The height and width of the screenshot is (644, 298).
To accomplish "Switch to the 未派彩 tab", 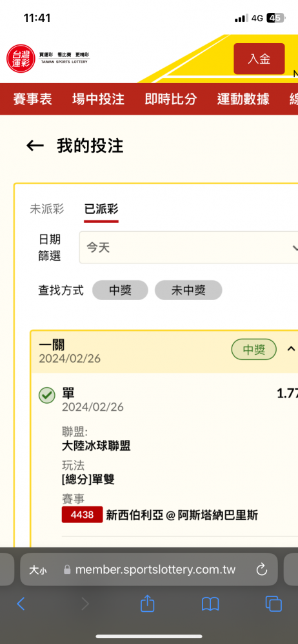I will 47,209.
